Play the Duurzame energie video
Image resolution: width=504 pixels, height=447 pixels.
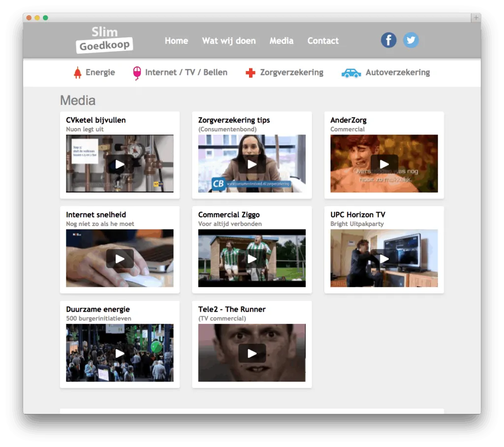[x=120, y=353]
